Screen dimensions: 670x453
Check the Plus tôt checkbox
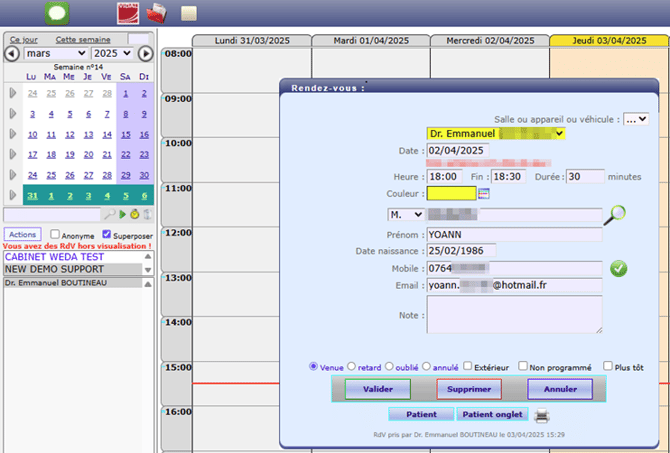point(608,366)
